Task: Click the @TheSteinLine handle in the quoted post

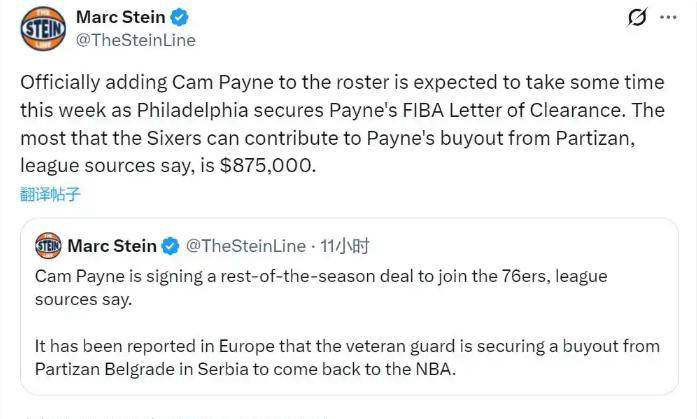Action: pos(243,246)
